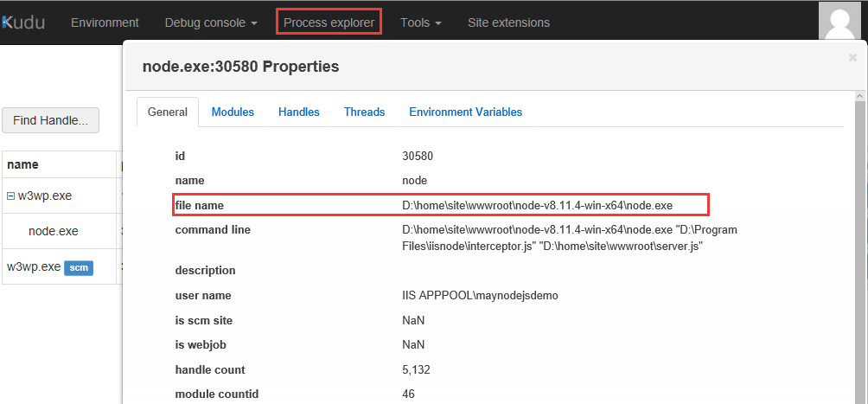Open Site extensions
Viewport: 868px width, 404px height.
pyautogui.click(x=508, y=22)
